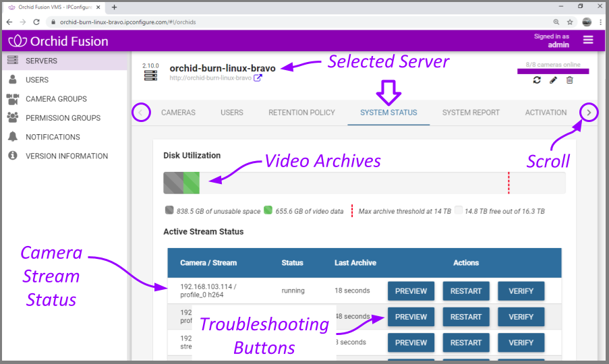Screen dimensions: 609x364
Task: Switch to the server Users tab
Action: pos(232,113)
